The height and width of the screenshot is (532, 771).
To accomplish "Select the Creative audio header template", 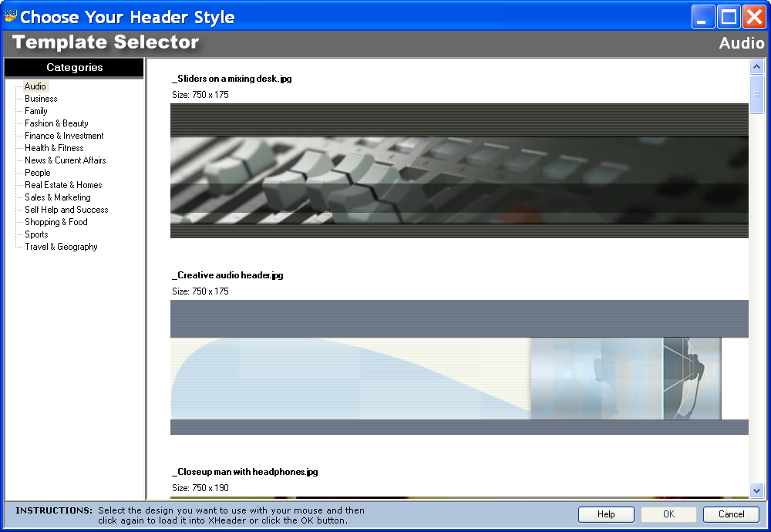I will pos(459,368).
